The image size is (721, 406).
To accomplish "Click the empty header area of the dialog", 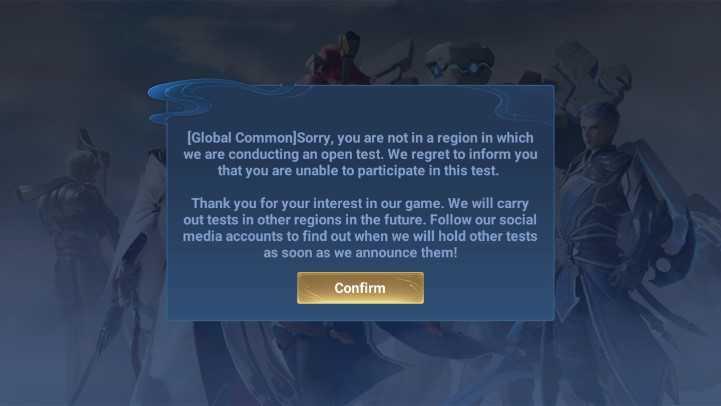I will [360, 108].
